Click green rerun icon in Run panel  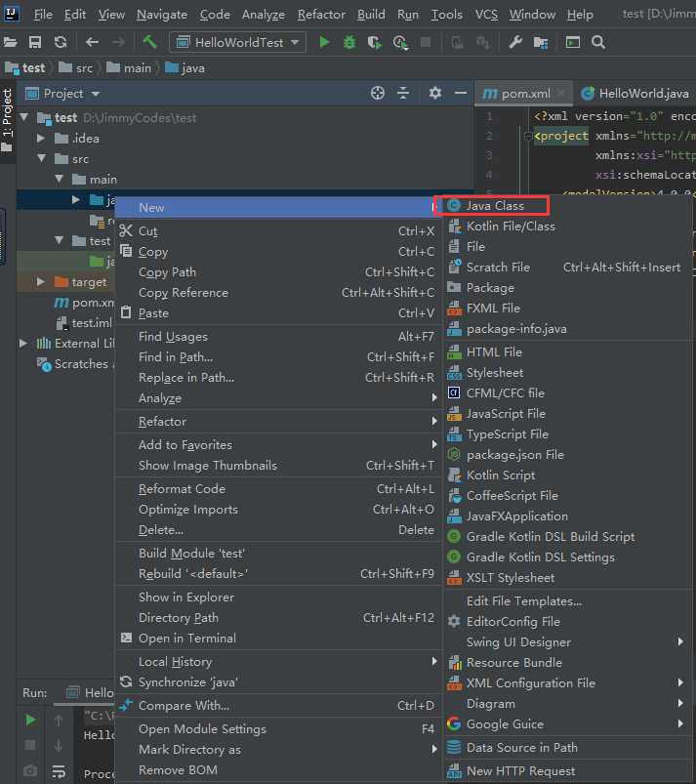pyautogui.click(x=30, y=720)
